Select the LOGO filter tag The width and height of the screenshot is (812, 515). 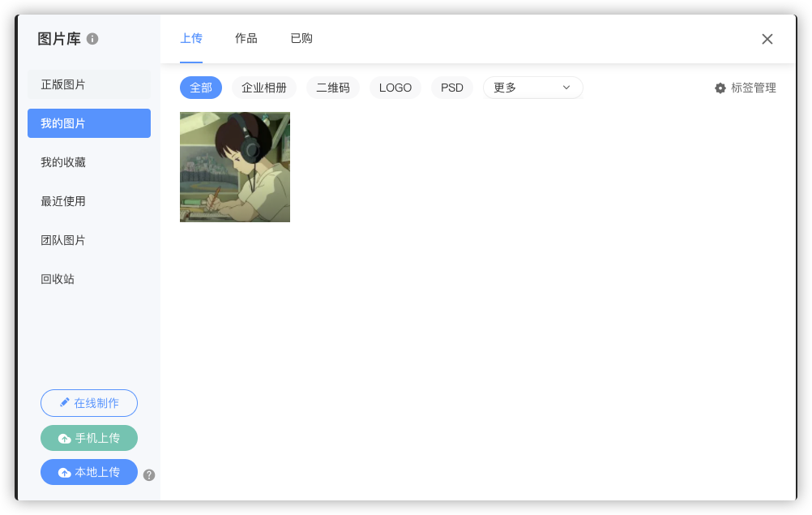click(x=395, y=88)
